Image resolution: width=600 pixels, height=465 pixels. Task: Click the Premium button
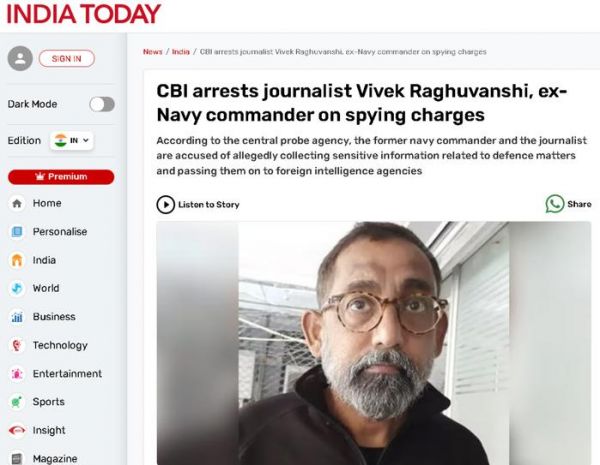[x=61, y=177]
